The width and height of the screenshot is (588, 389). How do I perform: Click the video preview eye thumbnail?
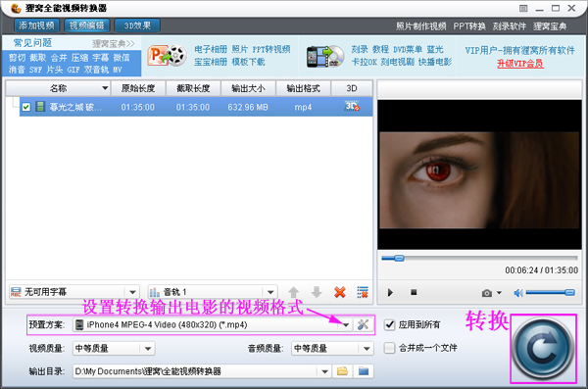479,179
